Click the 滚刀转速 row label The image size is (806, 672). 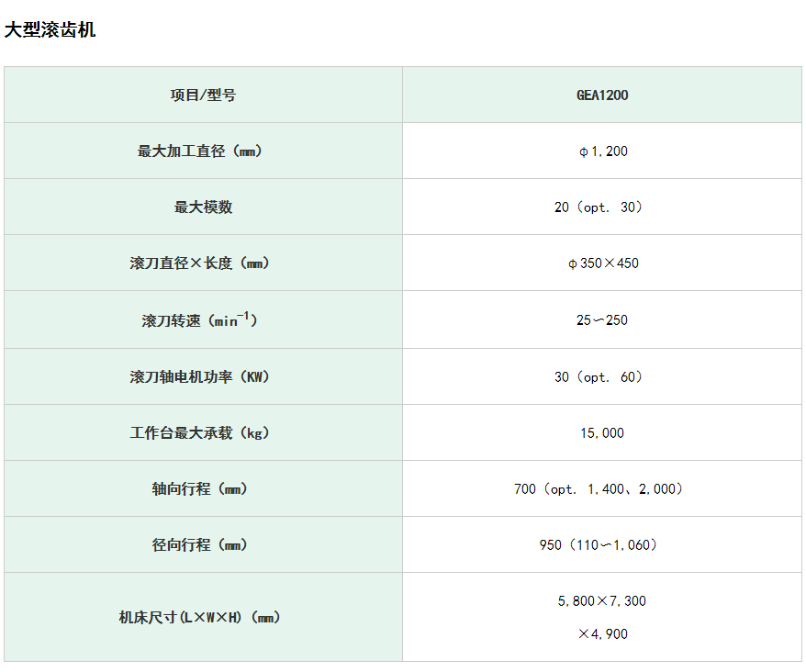203,320
